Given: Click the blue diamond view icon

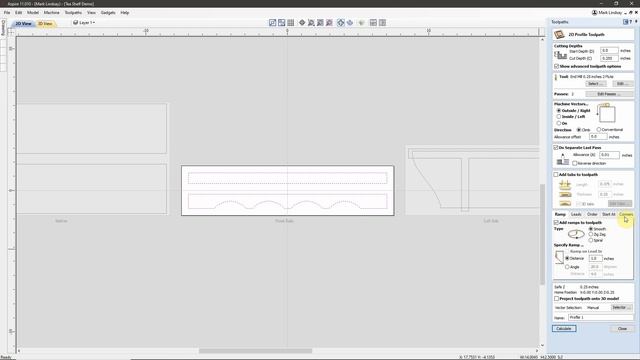Looking at the screenshot, I should [341, 23].
